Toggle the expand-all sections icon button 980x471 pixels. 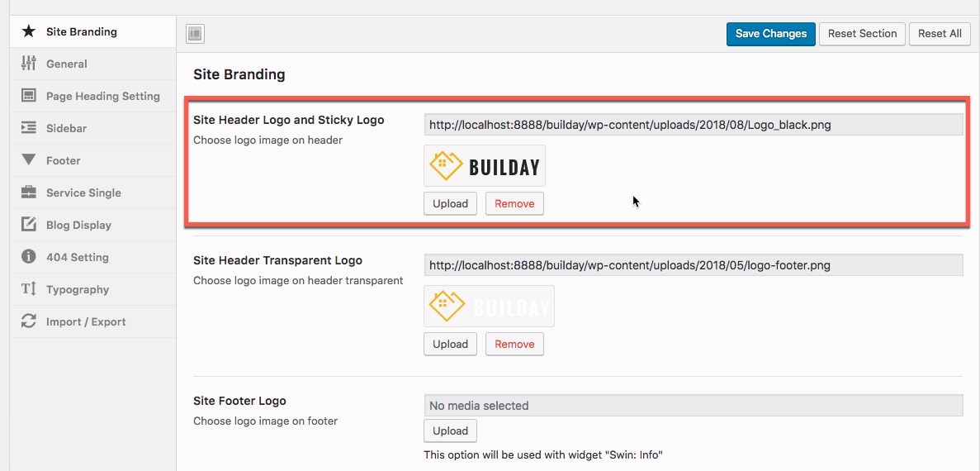pos(196,34)
